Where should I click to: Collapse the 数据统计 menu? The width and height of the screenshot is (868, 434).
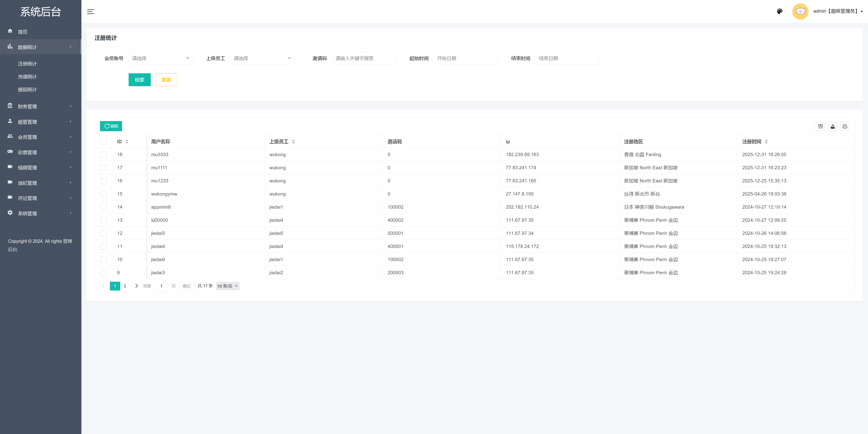click(40, 47)
